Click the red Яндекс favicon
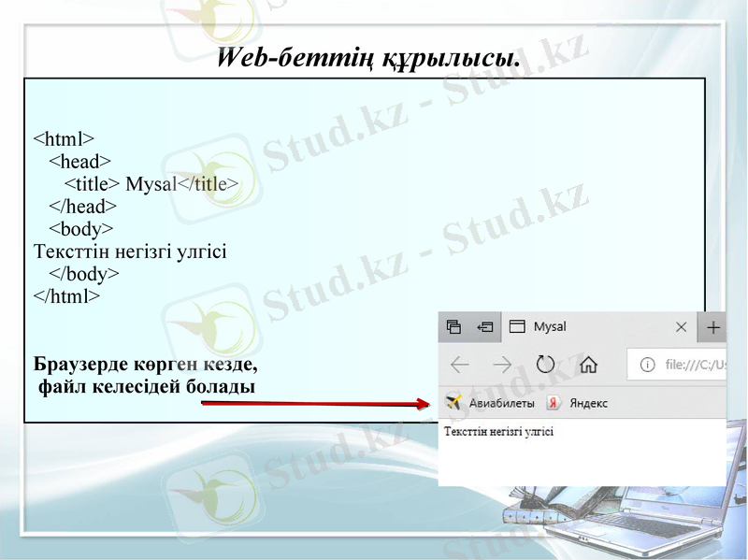 [x=554, y=402]
